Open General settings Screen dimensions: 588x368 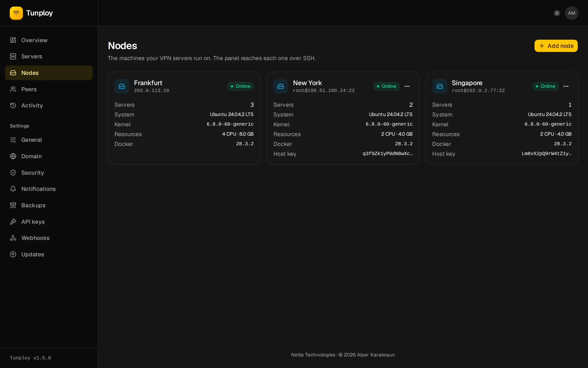click(x=49, y=140)
